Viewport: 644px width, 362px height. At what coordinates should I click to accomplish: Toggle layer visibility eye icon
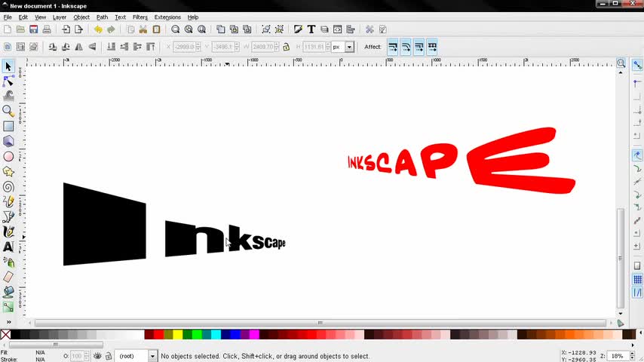point(97,356)
